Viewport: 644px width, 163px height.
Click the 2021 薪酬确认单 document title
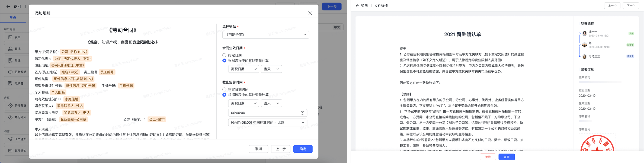[x=463, y=34]
